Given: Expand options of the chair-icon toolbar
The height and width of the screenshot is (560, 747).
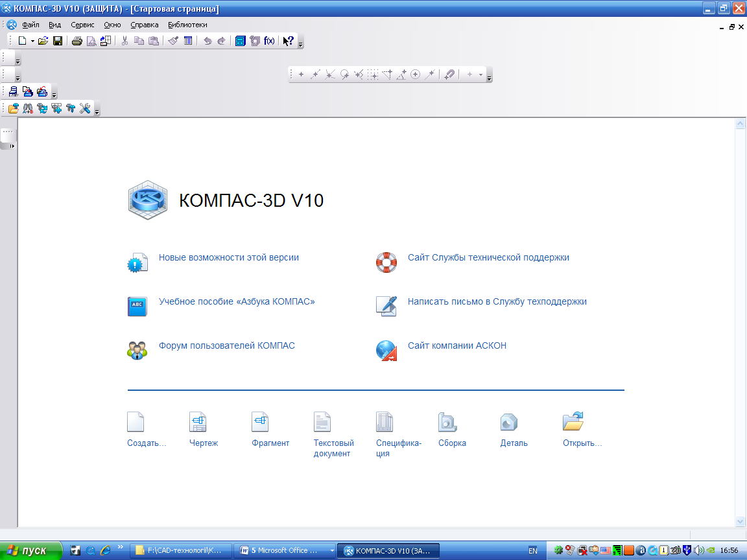Looking at the screenshot, I should [54, 95].
